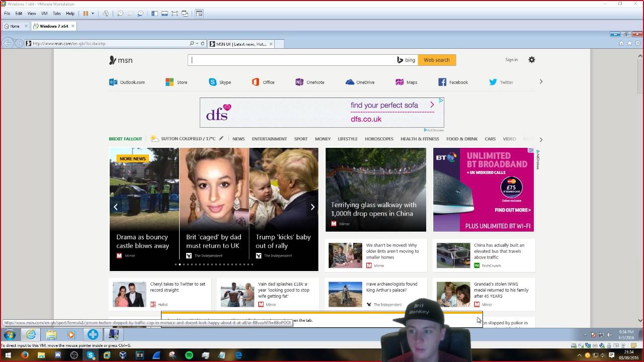Open the VMware Tabs menu
The image size is (644, 362).
(x=57, y=14)
